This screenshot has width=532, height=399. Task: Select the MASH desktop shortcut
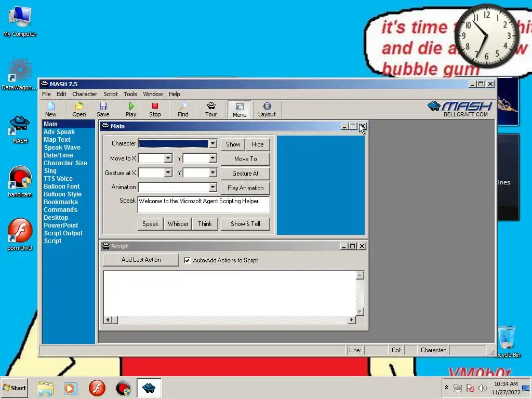20,129
